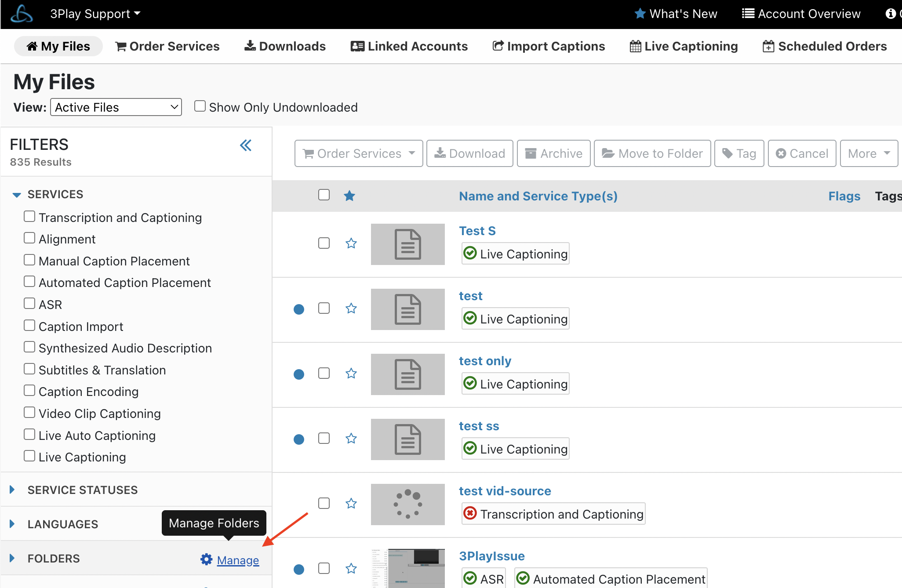Check the ASR filter
Viewport: 902px width, 588px height.
point(29,304)
